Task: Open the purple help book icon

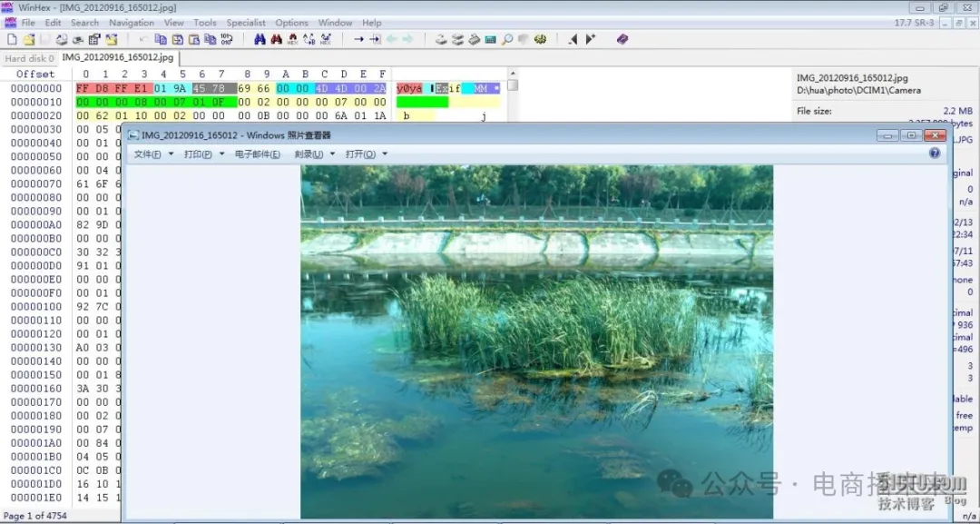Action: click(x=622, y=39)
